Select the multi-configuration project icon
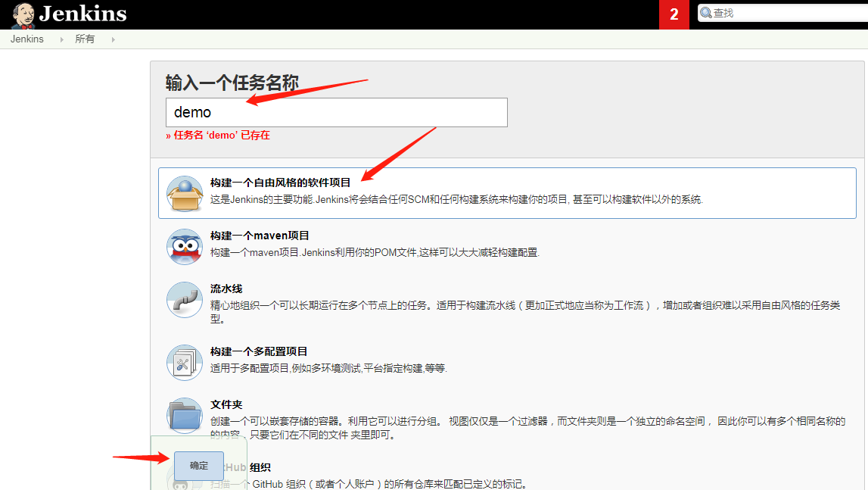868x490 pixels. [185, 363]
